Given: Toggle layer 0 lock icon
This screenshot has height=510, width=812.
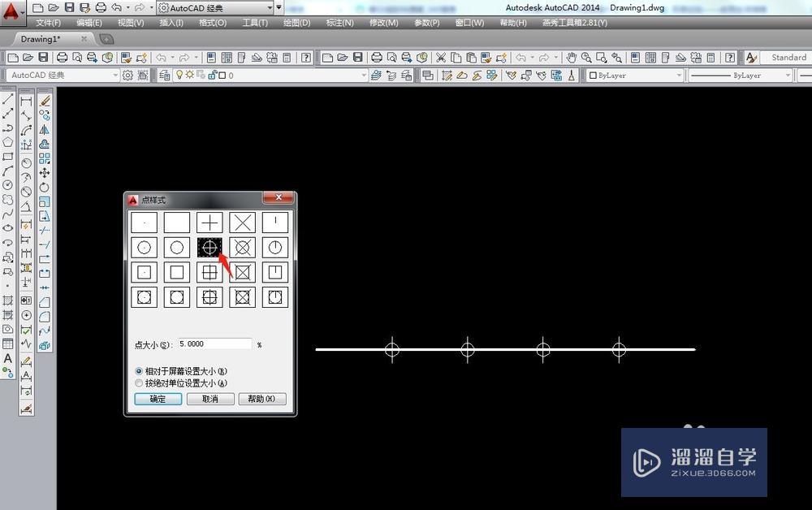Looking at the screenshot, I should [x=212, y=75].
